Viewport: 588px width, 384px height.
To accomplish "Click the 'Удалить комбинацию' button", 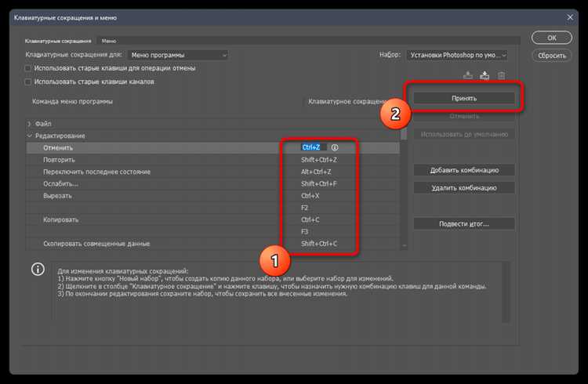I will [464, 188].
